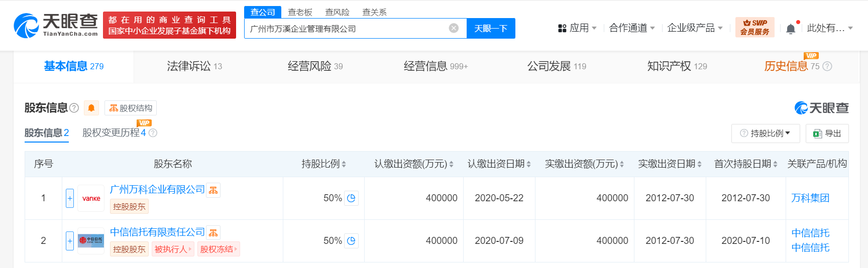The height and width of the screenshot is (268, 868).
Task: Select the 查关系 search tab
Action: pos(374,12)
